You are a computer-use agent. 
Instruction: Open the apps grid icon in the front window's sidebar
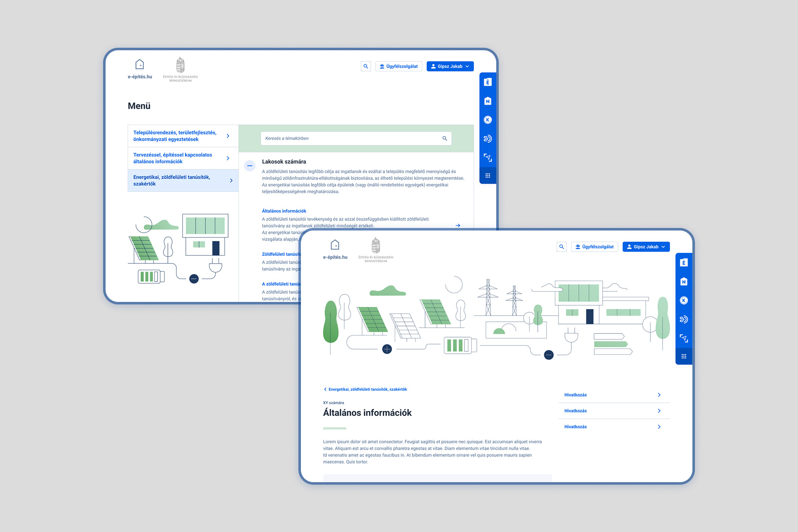pos(684,356)
